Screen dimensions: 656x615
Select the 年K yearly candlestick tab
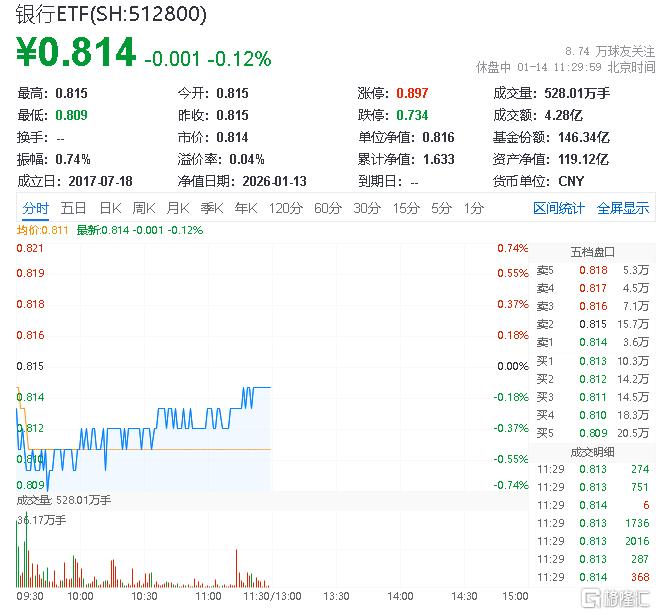click(x=246, y=208)
